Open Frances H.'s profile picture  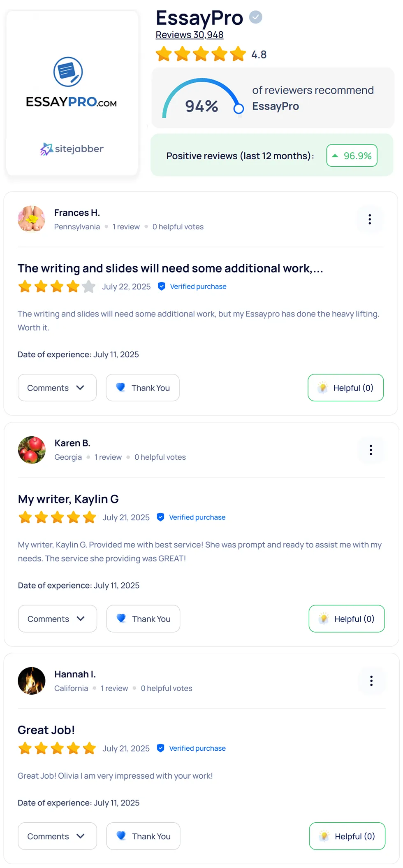click(x=31, y=219)
